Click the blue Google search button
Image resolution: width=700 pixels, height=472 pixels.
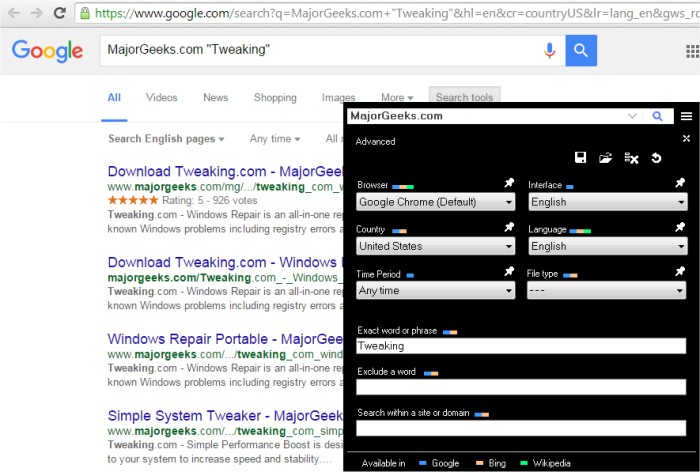tap(581, 50)
